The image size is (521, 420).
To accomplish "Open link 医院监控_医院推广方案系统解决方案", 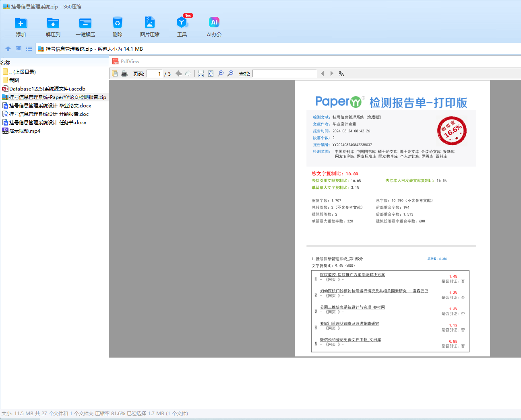I will (x=352, y=275).
